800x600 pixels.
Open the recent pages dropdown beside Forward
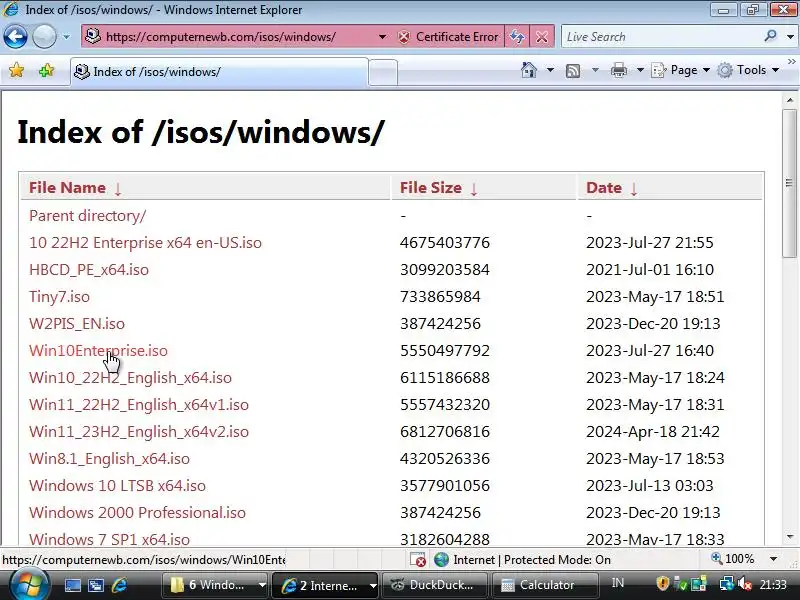(66, 37)
